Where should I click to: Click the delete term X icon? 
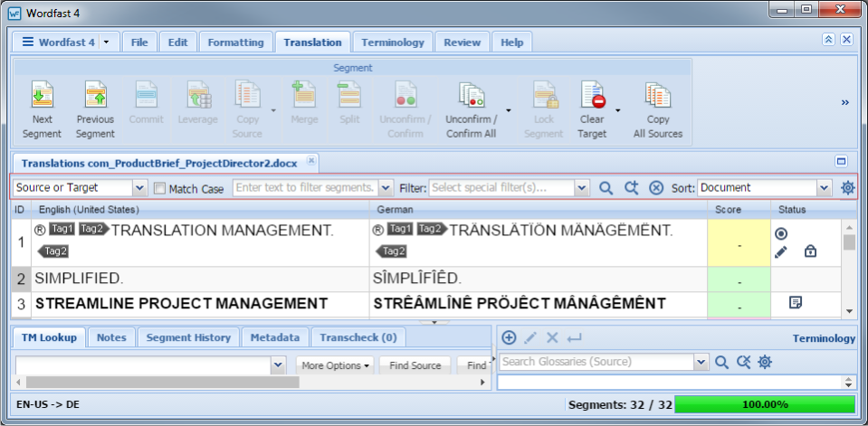click(552, 337)
